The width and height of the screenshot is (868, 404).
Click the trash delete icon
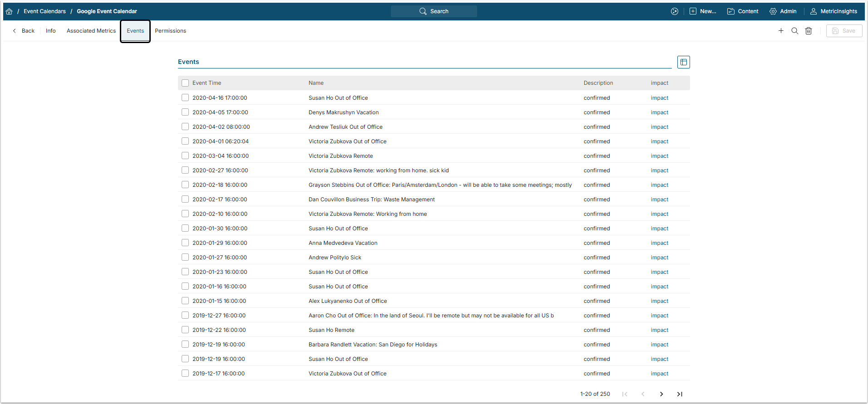[809, 31]
